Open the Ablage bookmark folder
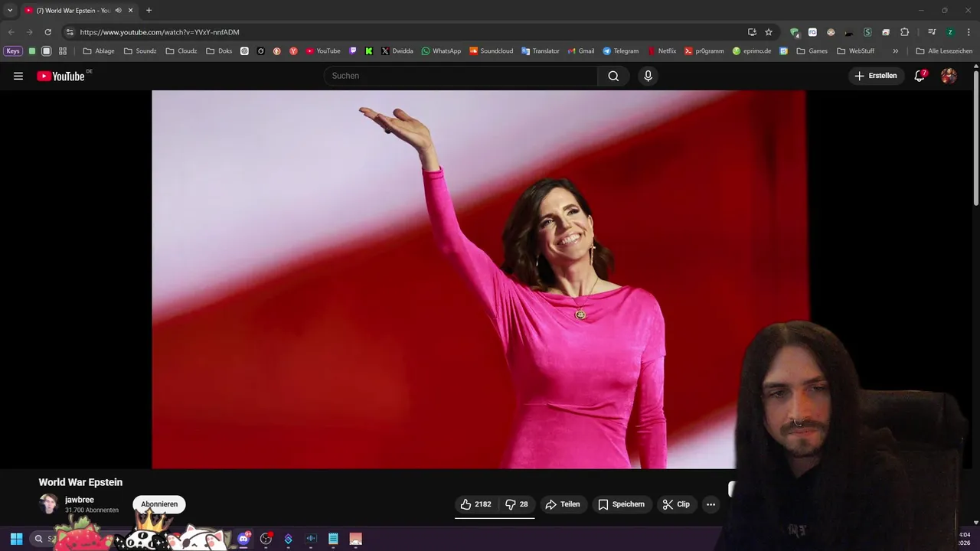 click(x=99, y=51)
